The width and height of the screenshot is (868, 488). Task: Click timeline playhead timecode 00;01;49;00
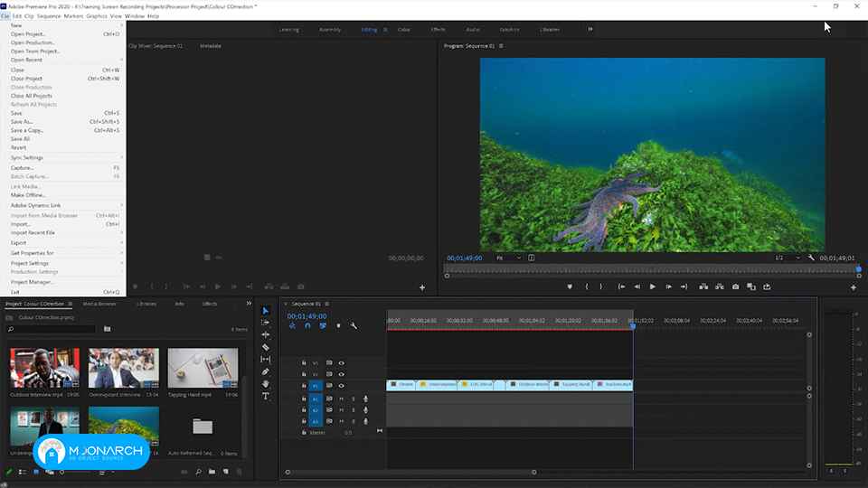pyautogui.click(x=307, y=316)
